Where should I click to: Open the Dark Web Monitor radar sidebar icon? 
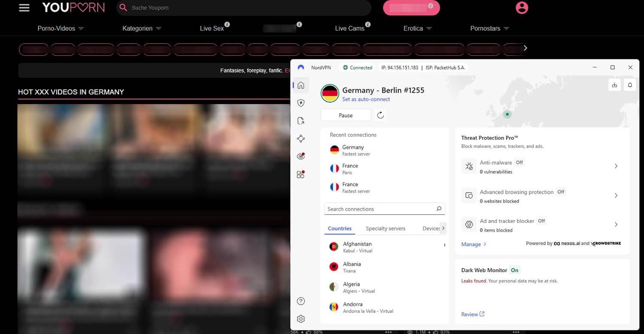(301, 156)
